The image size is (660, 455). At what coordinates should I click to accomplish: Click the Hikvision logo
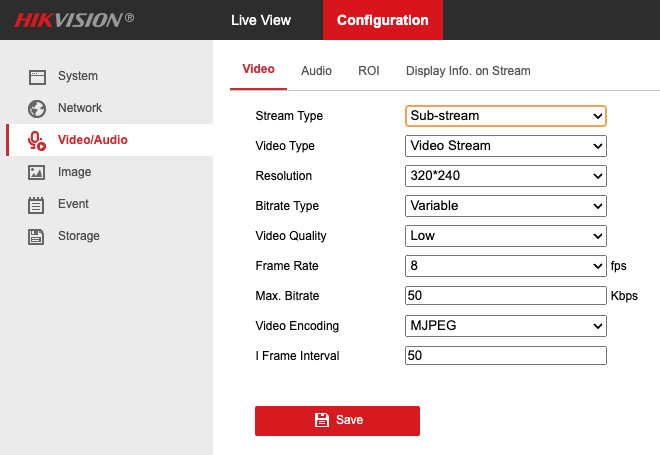click(74, 20)
